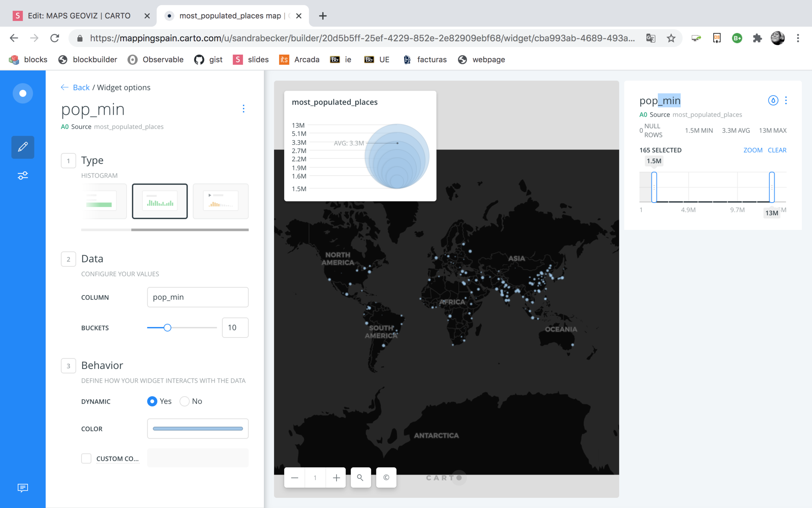Viewport: 812px width, 508px height.
Task: Open widget options three-dot menu beside pop_min title
Action: coord(244,109)
